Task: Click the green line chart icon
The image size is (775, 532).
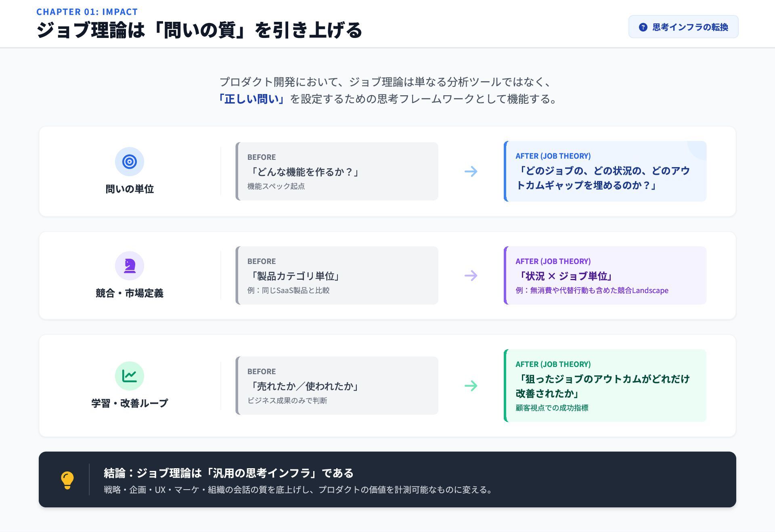Action: tap(130, 376)
